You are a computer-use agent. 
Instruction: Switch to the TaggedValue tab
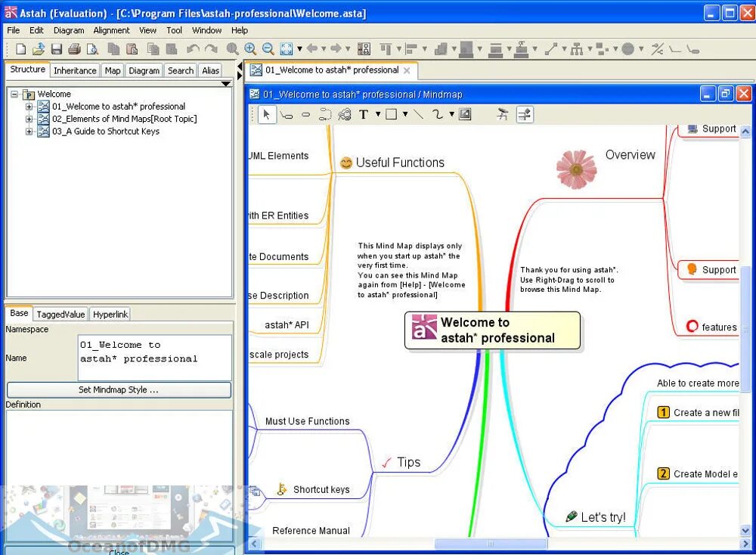[x=60, y=315]
